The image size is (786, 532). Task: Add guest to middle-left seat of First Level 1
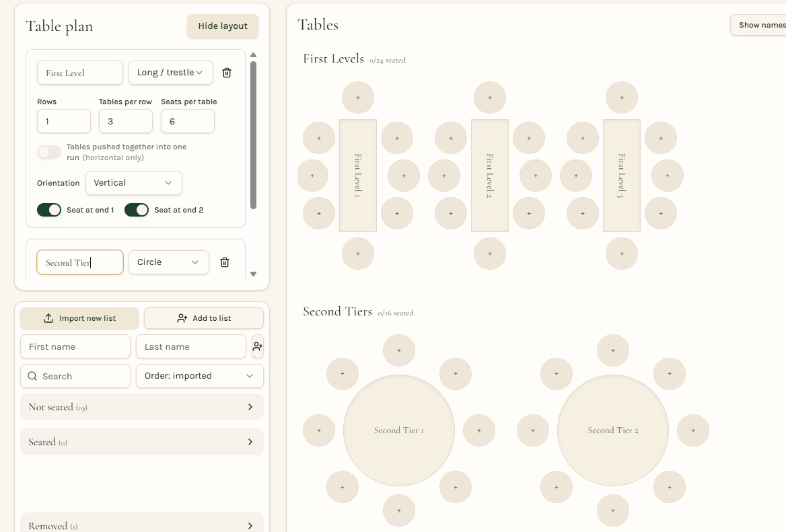[x=312, y=176]
